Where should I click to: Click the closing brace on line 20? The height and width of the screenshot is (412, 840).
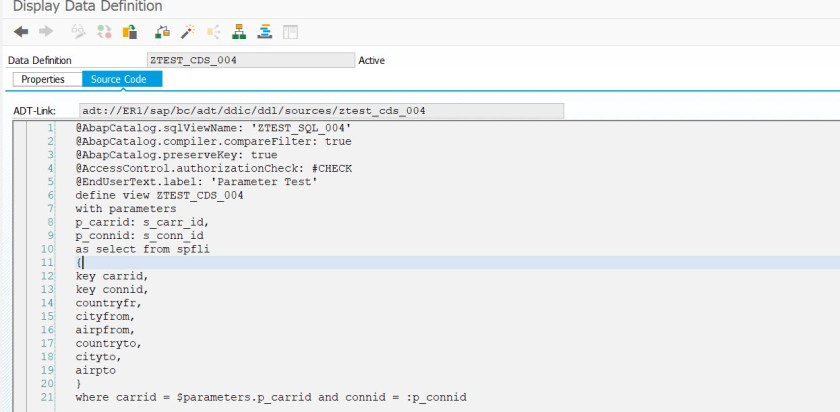(79, 384)
